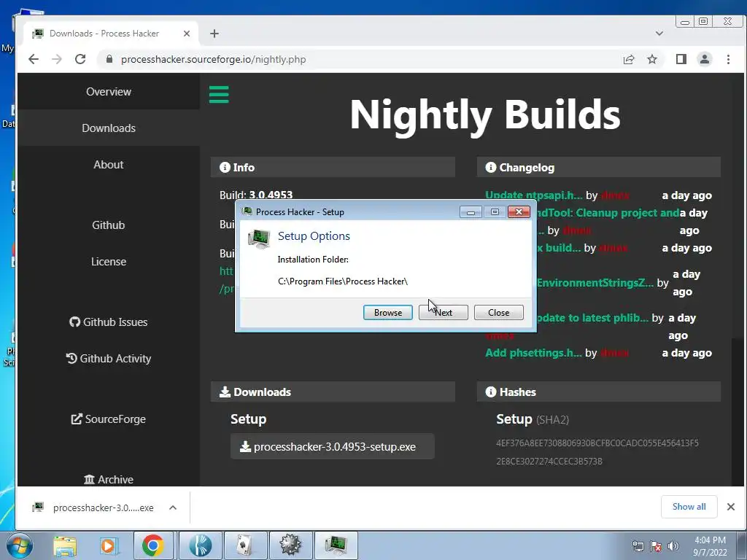Go back using the browser back arrow

(34, 59)
